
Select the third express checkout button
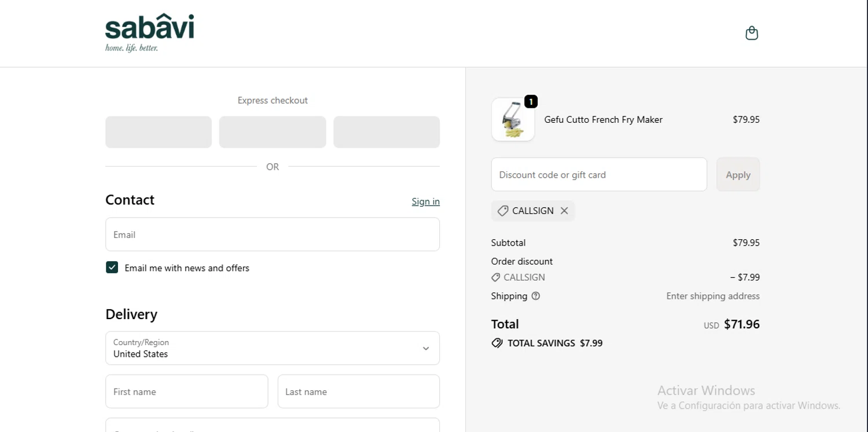point(387,132)
